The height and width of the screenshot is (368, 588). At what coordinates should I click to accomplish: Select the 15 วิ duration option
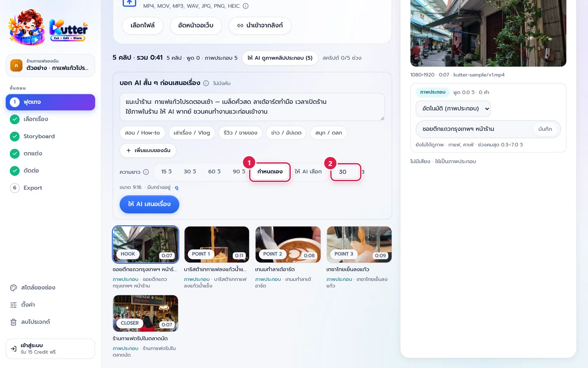(x=167, y=172)
